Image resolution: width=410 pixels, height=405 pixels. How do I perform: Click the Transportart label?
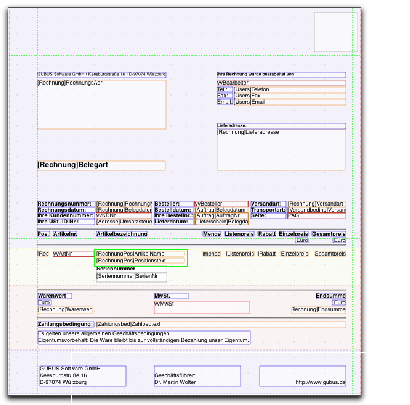pyautogui.click(x=268, y=210)
